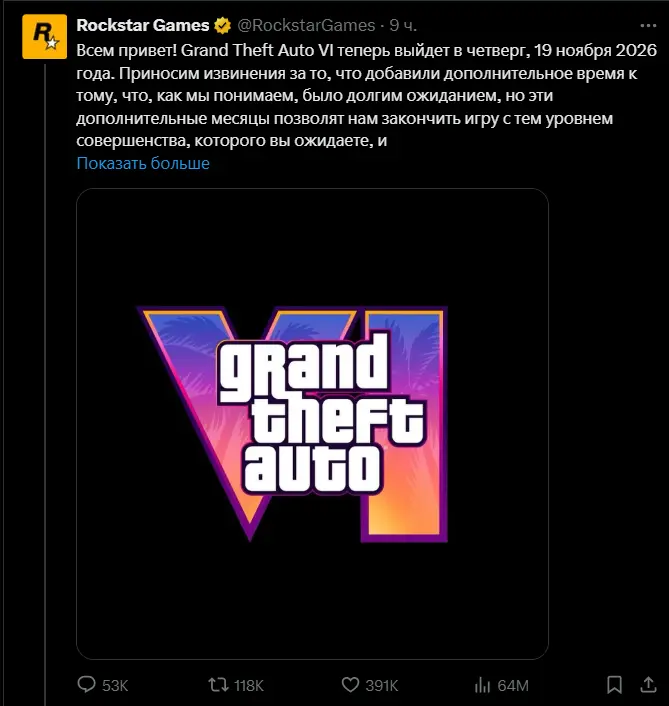Image resolution: width=669 pixels, height=706 pixels.
Task: Click the gold verified badge
Action: pos(222,25)
